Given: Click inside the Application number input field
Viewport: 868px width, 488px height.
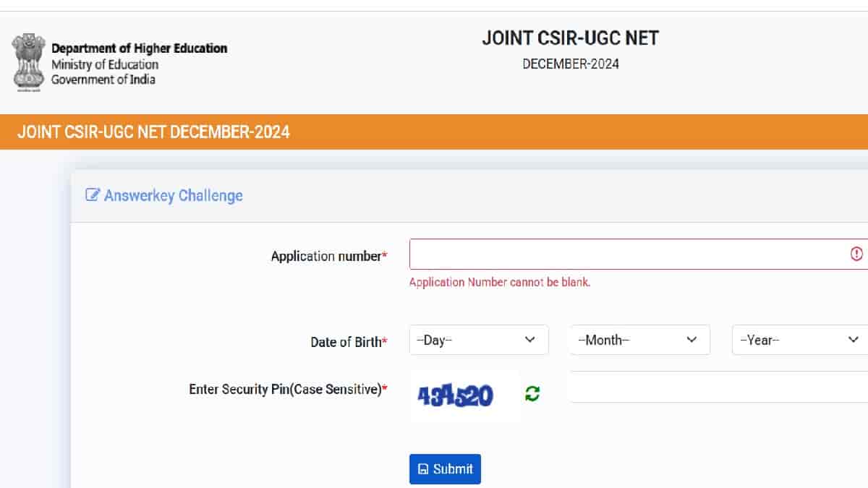Looking at the screenshot, I should [629, 254].
